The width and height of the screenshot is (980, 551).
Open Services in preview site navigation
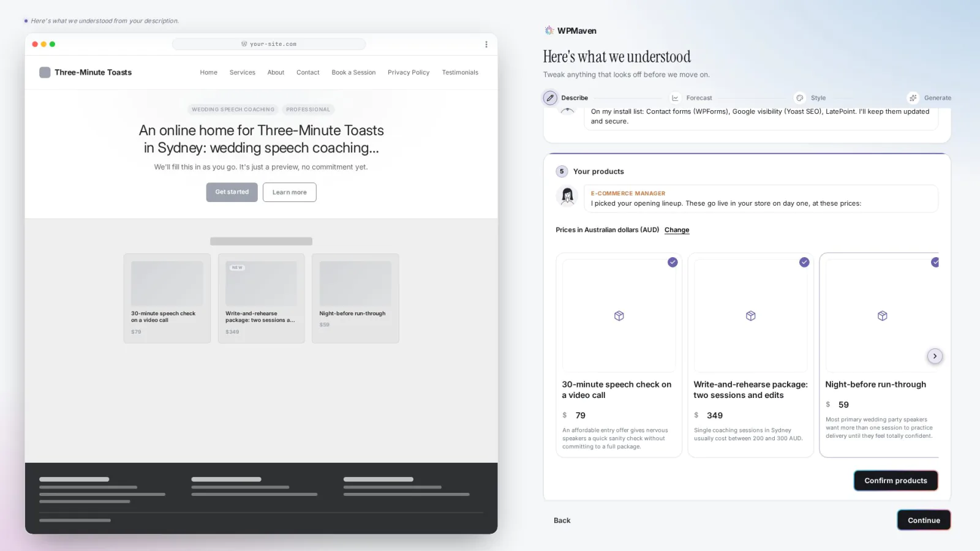(243, 72)
